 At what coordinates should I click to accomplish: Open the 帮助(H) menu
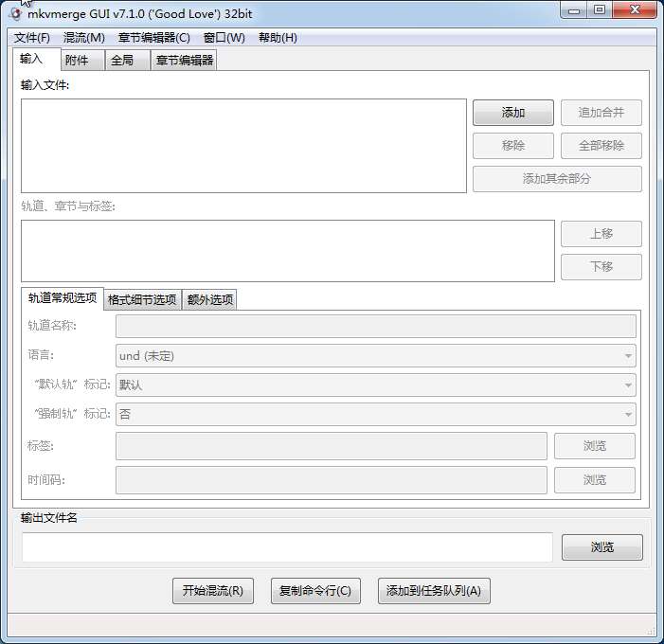pos(278,38)
